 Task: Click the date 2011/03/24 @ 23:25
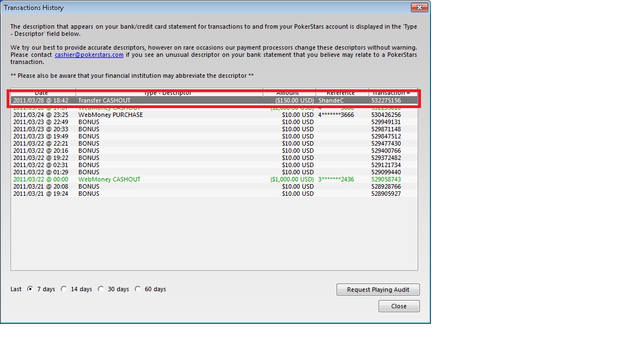click(41, 115)
